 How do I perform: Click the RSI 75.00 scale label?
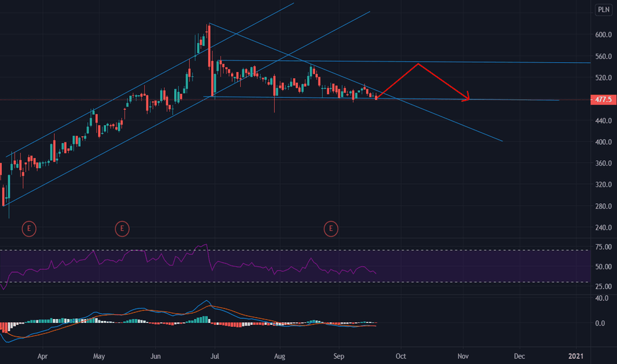point(603,247)
